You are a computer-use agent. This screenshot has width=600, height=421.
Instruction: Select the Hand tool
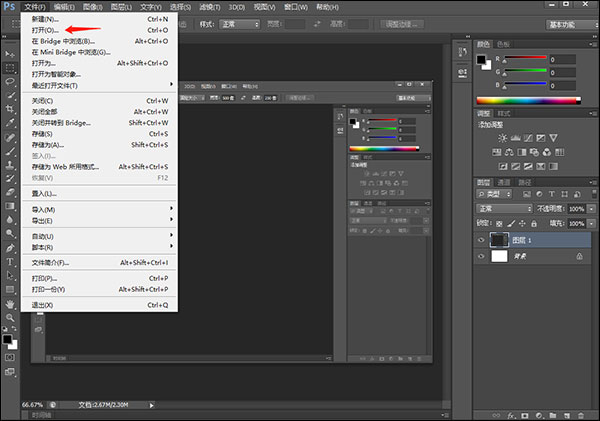click(10, 303)
